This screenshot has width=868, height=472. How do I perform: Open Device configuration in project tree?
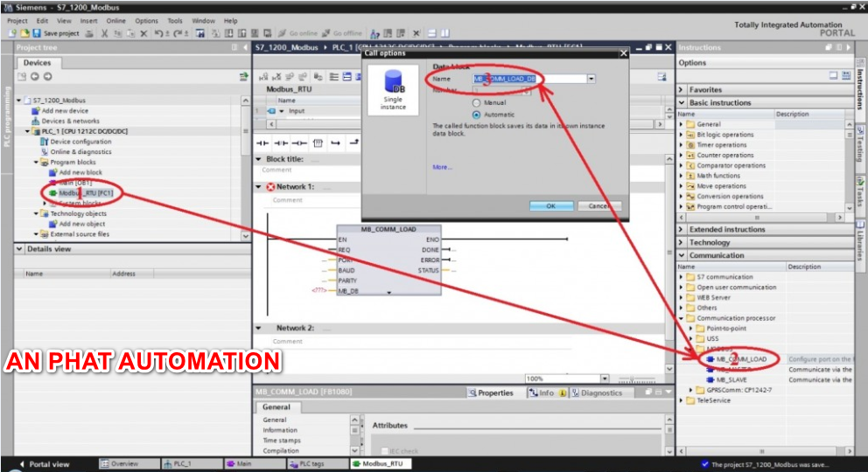click(80, 142)
